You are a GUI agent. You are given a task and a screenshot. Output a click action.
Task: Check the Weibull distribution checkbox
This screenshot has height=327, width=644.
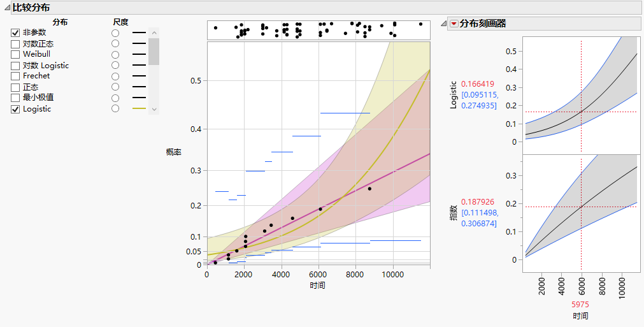click(15, 55)
